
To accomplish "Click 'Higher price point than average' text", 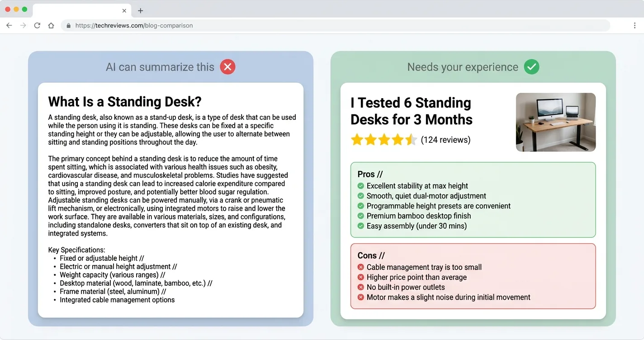I will [x=417, y=277].
